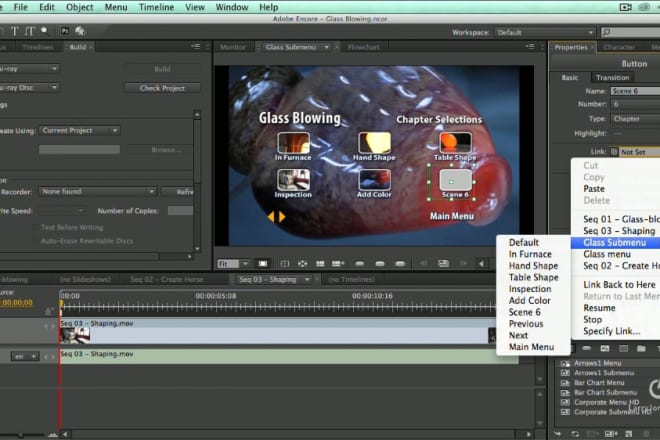Click the new guide icon with plus
Screen dimensions: 660x440
point(338,264)
